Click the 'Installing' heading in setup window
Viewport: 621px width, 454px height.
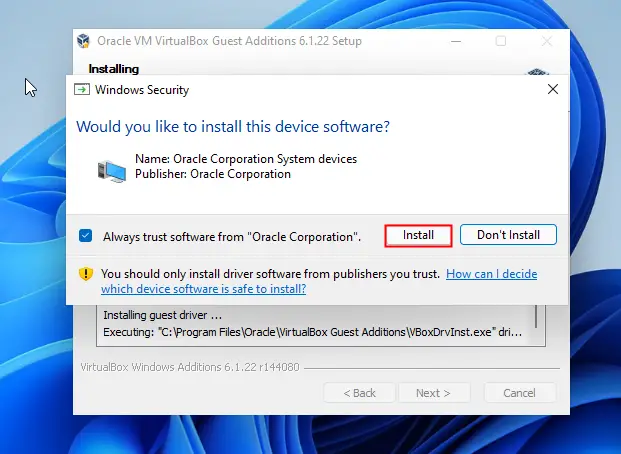[114, 69]
